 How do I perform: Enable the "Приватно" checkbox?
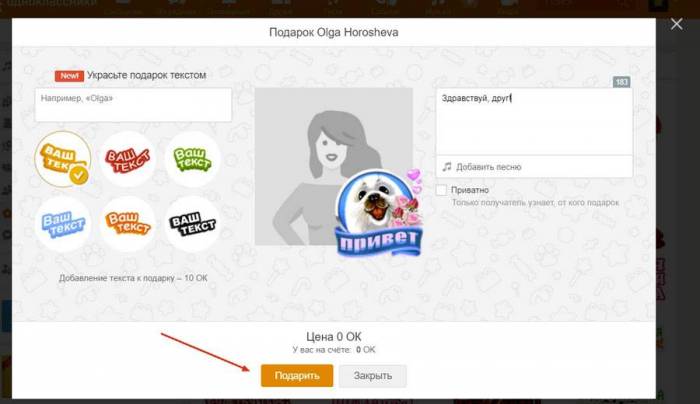click(x=442, y=190)
